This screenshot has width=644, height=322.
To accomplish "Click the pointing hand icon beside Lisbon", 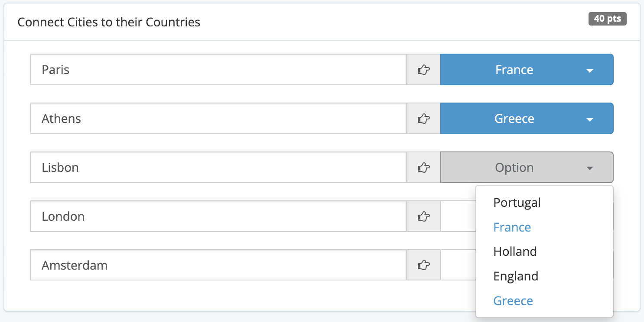I will pyautogui.click(x=423, y=167).
